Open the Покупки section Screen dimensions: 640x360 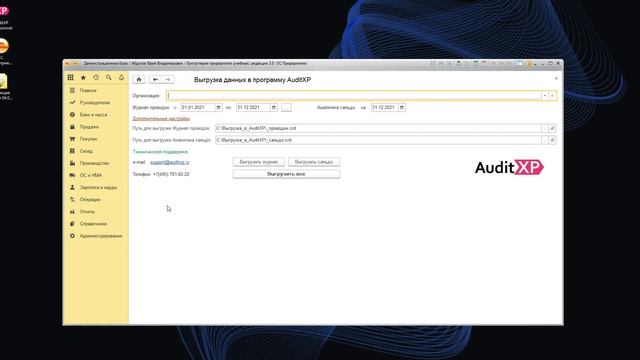coord(88,139)
